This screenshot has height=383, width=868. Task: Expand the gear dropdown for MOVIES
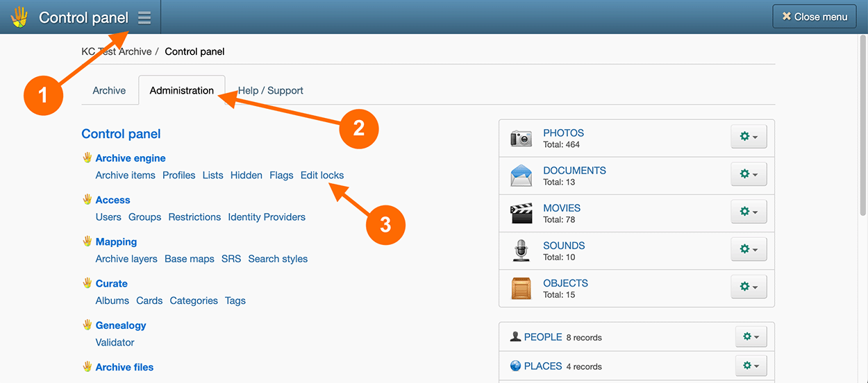coord(749,212)
